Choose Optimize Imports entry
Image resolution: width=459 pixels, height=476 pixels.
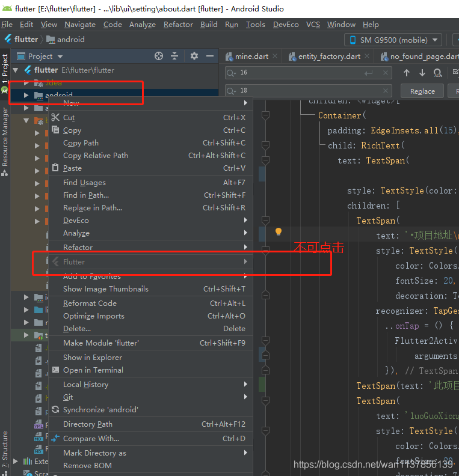coord(150,316)
